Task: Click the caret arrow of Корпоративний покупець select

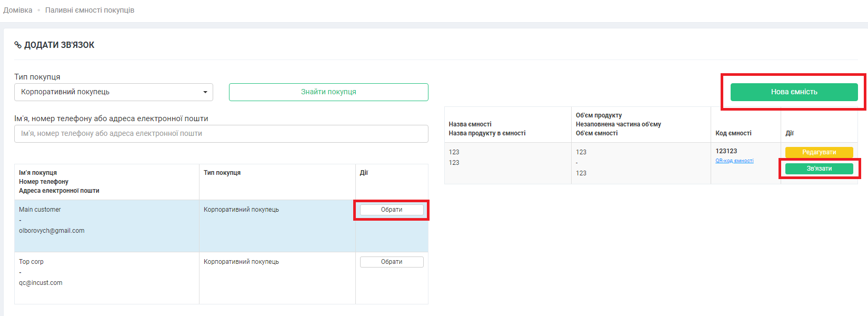Action: pyautogui.click(x=205, y=92)
